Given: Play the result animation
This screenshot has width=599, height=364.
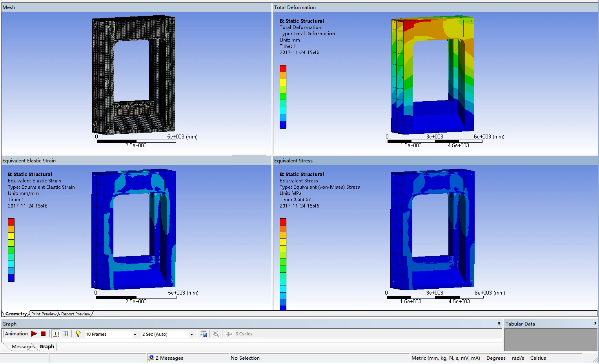Looking at the screenshot, I should pos(34,334).
